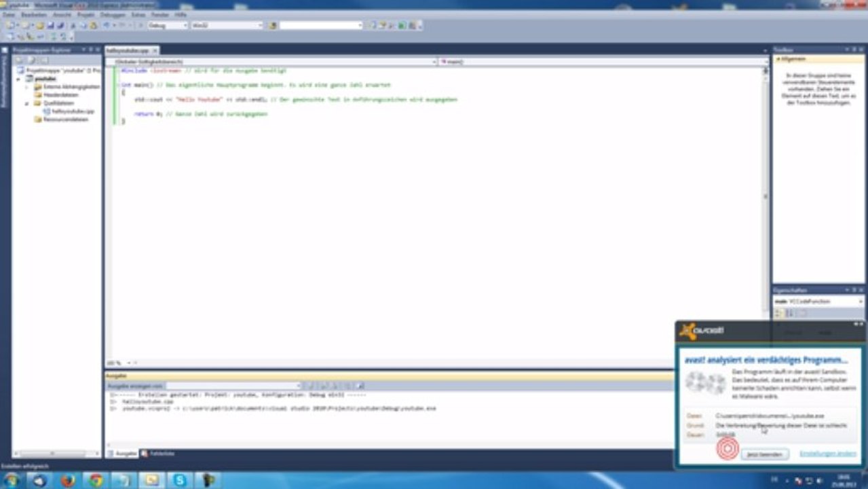The image size is (868, 489).
Task: Click the taskbar clock
Action: point(844,480)
